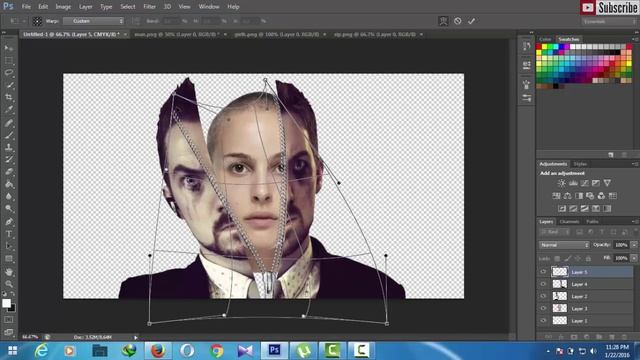Image resolution: width=640 pixels, height=360 pixels.
Task: Click the YouTube Subscribe button
Action: [609, 7]
